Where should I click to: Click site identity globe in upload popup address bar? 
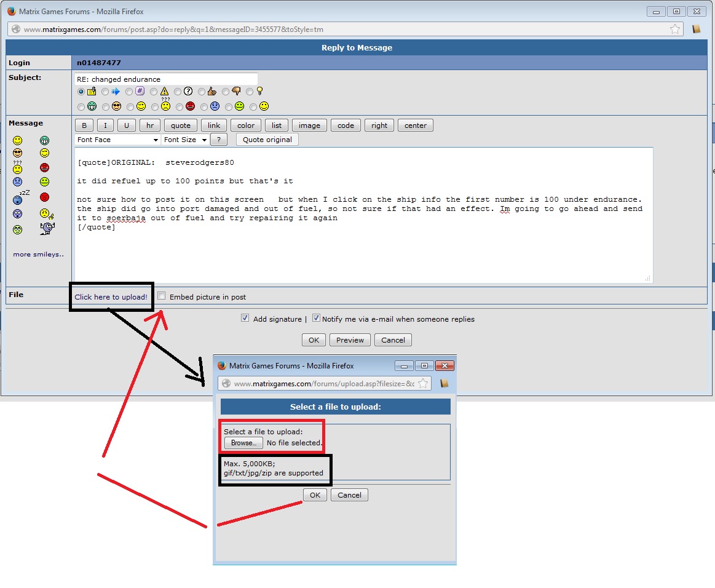[x=226, y=383]
